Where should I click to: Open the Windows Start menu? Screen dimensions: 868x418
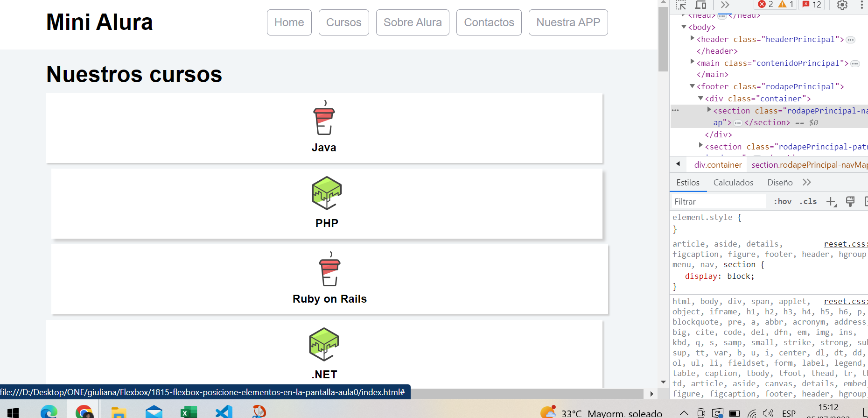(x=13, y=412)
